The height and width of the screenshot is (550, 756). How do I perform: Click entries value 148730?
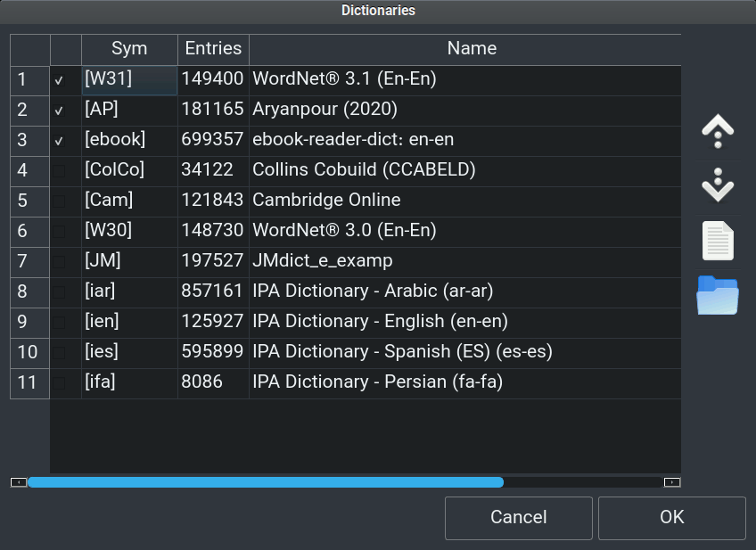point(213,232)
